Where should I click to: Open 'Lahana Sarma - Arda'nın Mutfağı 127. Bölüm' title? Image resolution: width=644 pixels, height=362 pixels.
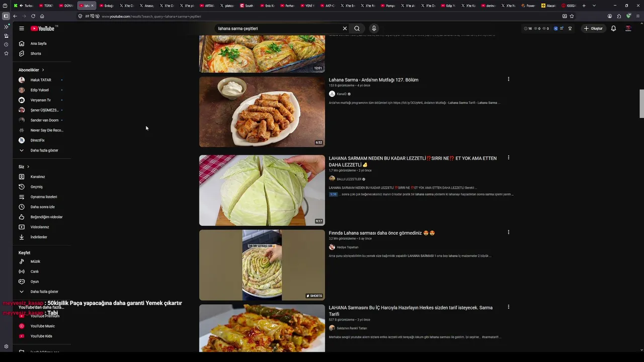(x=373, y=80)
